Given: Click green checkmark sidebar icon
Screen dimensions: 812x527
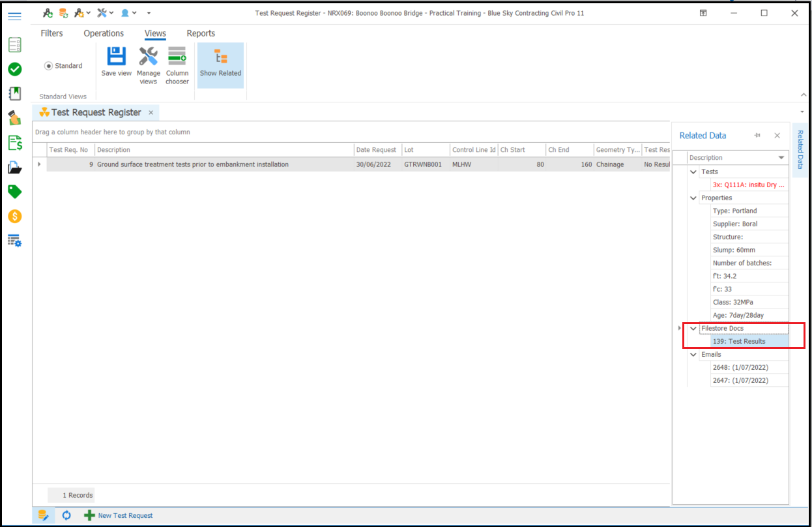Looking at the screenshot, I should 14,69.
